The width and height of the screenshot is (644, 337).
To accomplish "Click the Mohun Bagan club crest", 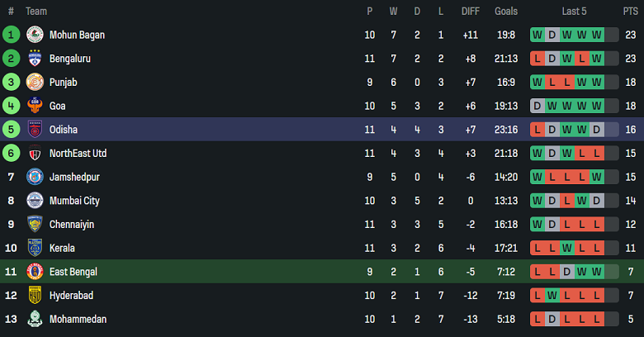I will coord(35,35).
